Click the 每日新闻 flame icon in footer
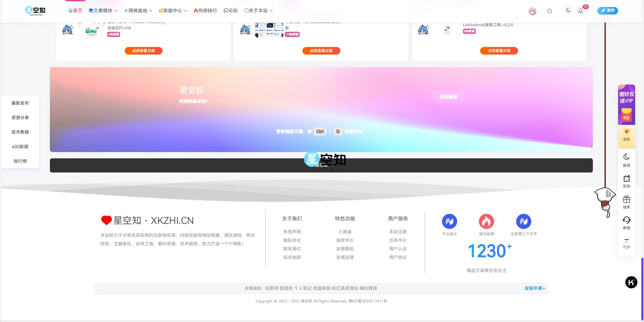 pyautogui.click(x=486, y=221)
